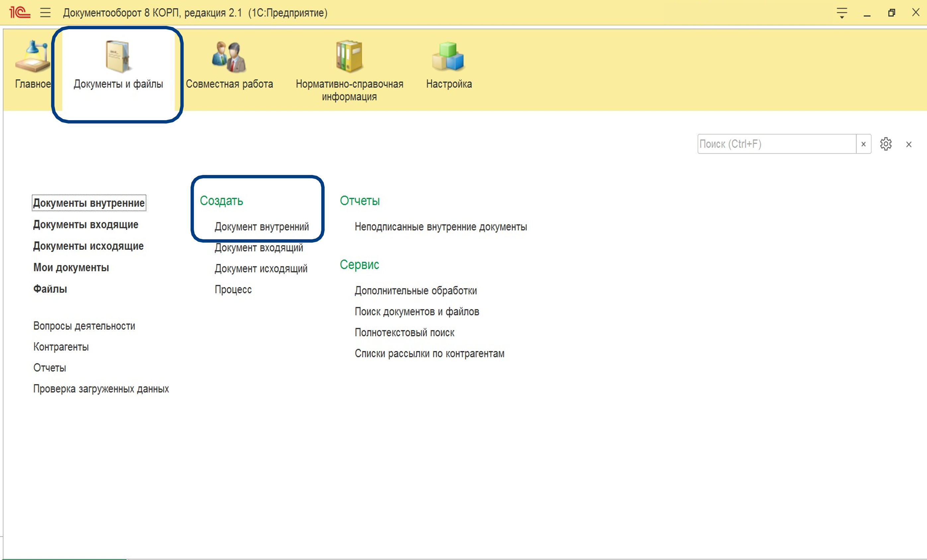Open Вопросы деятельности
This screenshot has height=560, width=927.
[x=84, y=326]
